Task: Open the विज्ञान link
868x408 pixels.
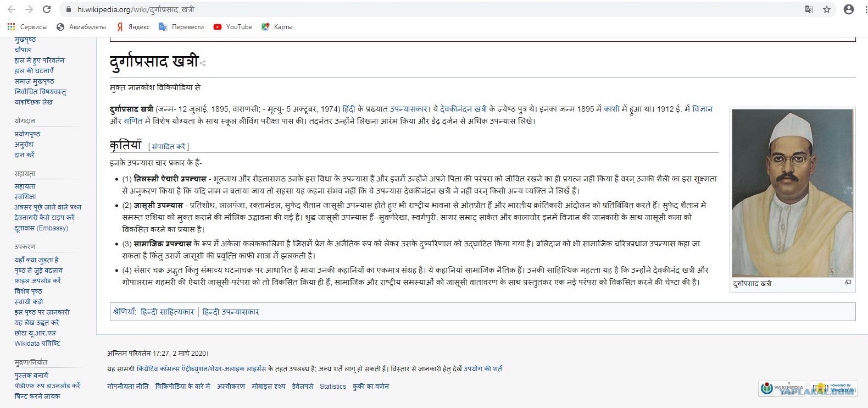Action: 702,109
